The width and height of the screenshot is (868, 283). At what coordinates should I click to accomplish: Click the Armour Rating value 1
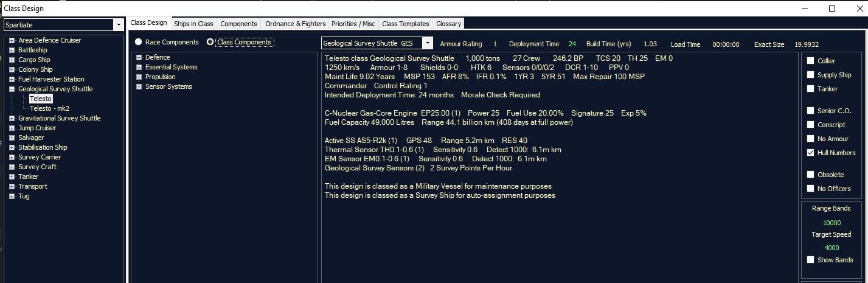pyautogui.click(x=495, y=44)
